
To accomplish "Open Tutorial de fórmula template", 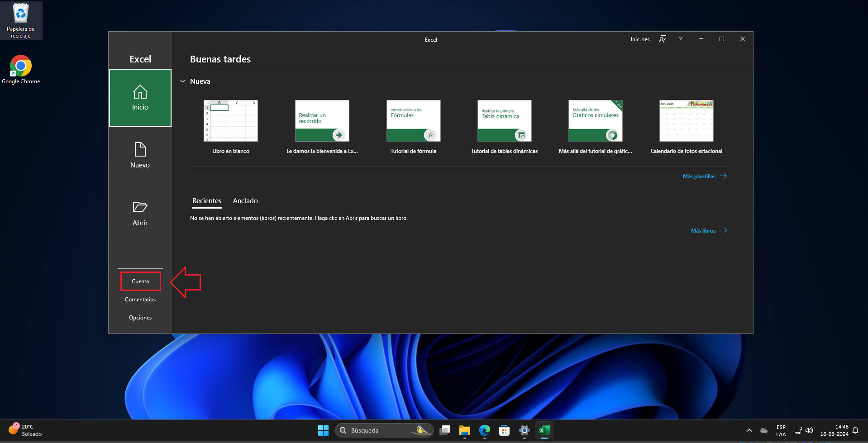I will 413,127.
